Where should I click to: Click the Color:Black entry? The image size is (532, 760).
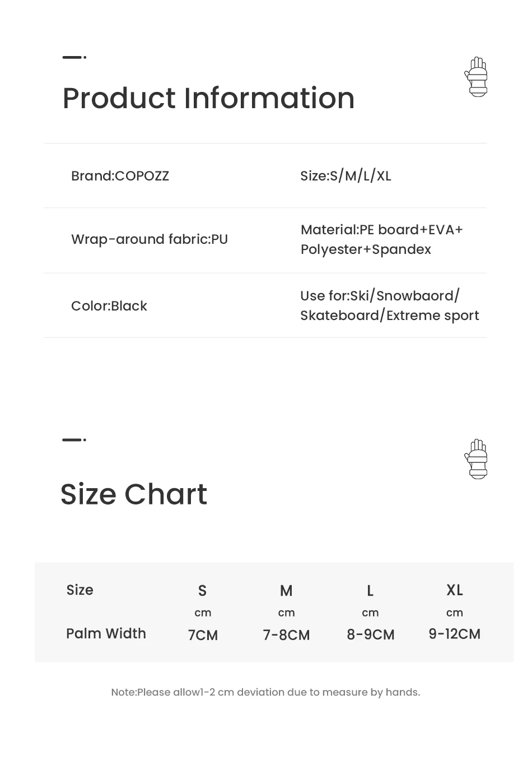pyautogui.click(x=109, y=306)
